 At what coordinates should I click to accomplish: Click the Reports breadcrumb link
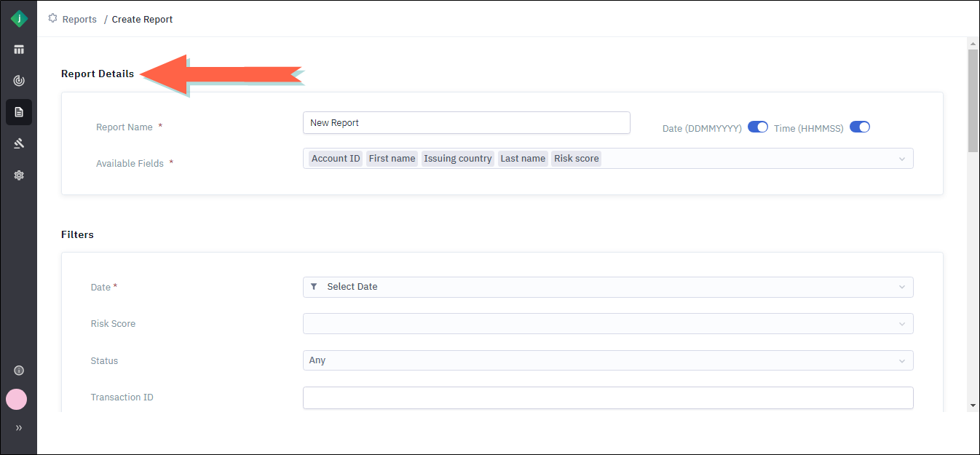coord(79,19)
